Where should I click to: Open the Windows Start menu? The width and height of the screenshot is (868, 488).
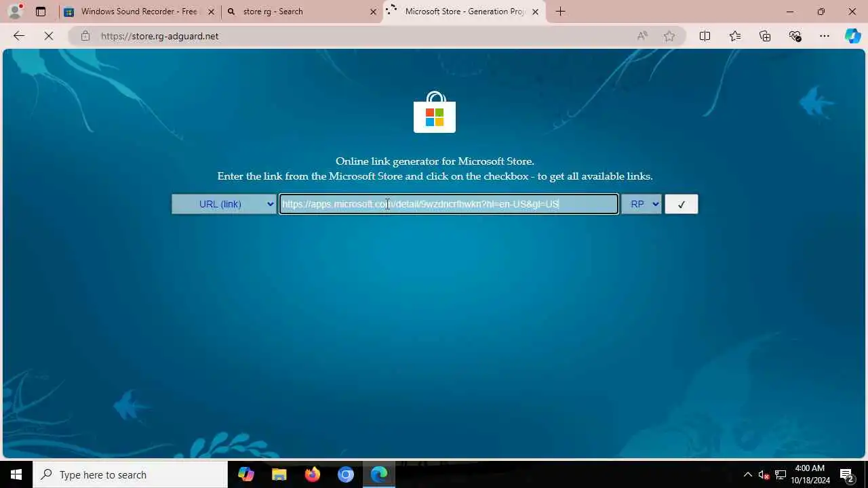(x=16, y=474)
